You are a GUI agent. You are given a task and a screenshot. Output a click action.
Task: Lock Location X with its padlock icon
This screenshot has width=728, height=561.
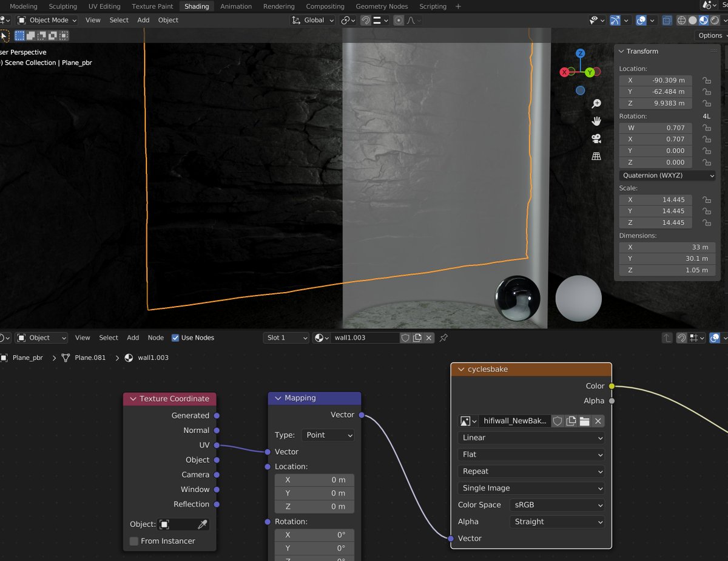tap(706, 80)
